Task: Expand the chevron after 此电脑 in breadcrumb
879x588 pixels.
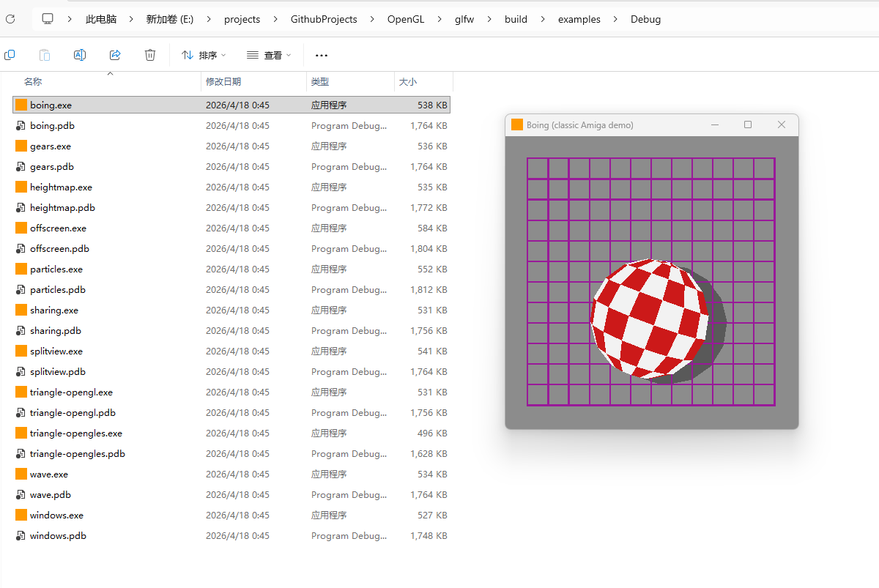Action: [x=131, y=19]
